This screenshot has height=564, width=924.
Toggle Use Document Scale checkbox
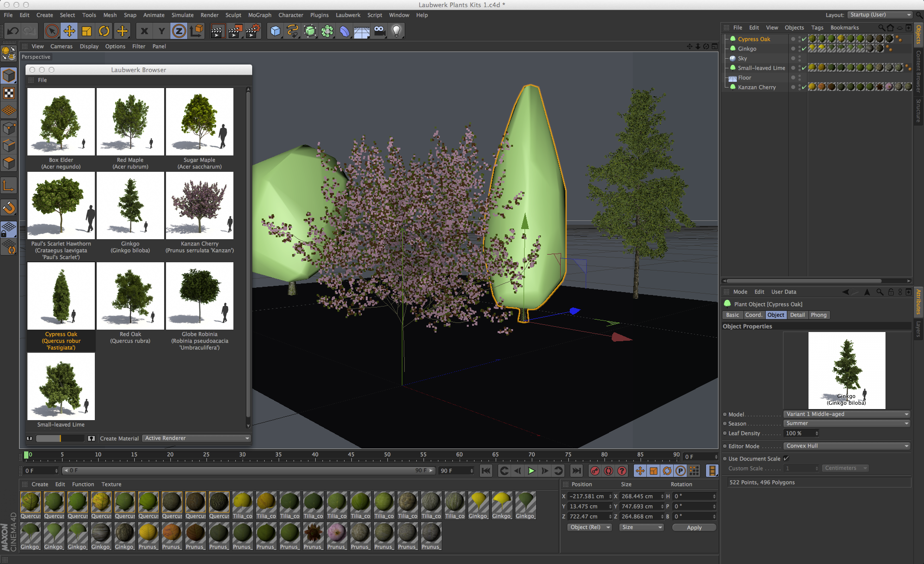(786, 459)
